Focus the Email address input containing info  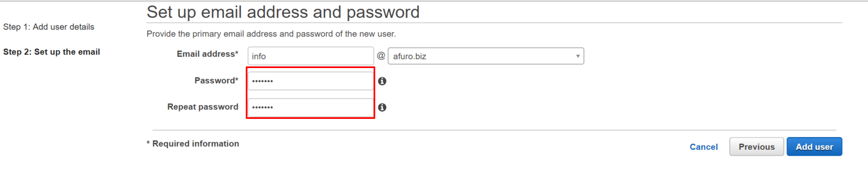310,56
